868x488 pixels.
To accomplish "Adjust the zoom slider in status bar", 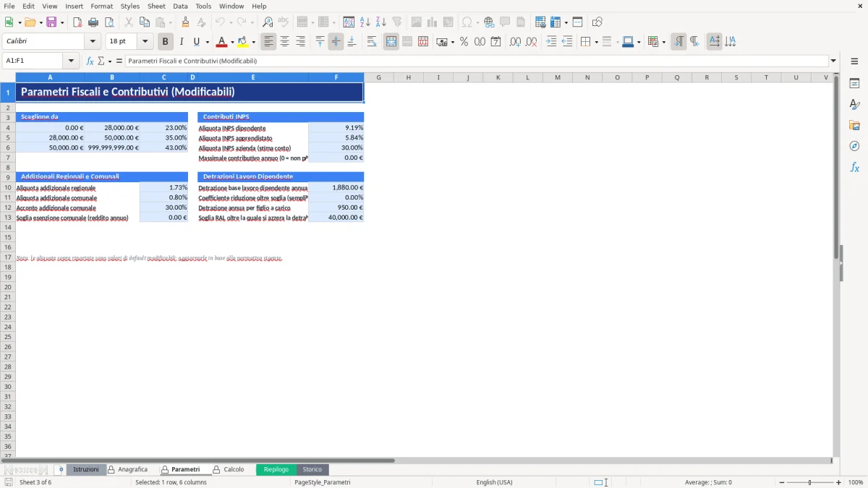I will 809,482.
